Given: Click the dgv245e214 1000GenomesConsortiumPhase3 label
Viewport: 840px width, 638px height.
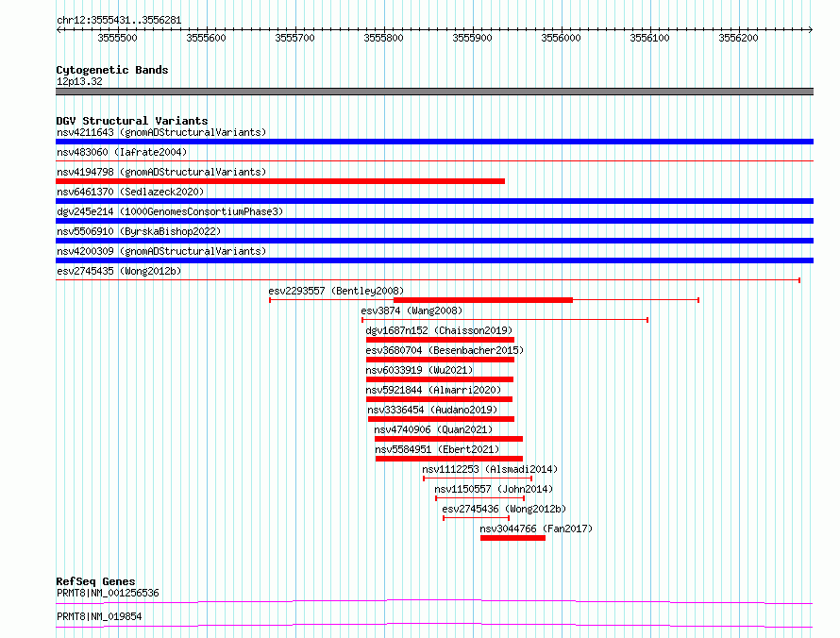Looking at the screenshot, I should 170,211.
